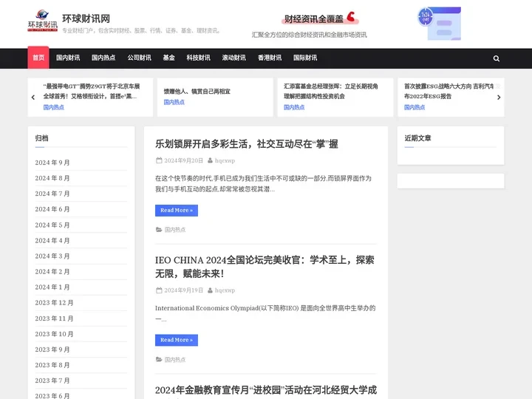
Task: Open 滚动财讯 navigation item
Action: pos(233,58)
